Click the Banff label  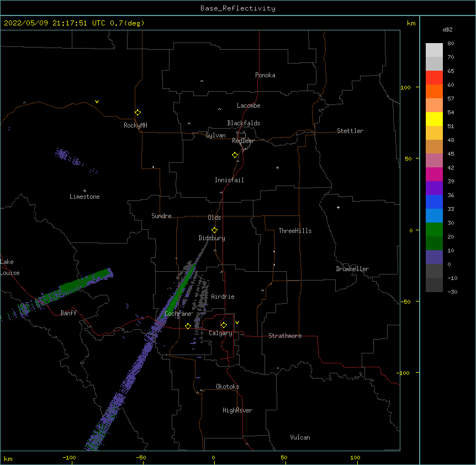(68, 313)
